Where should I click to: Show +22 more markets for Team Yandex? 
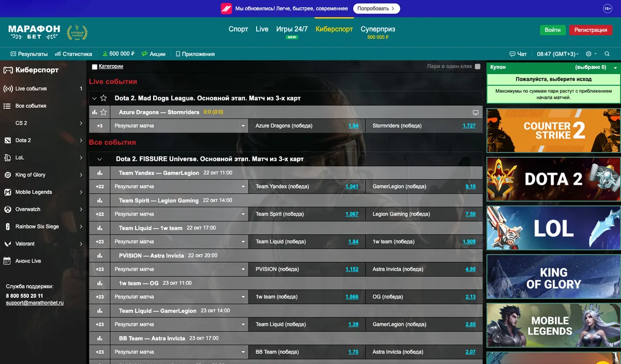point(100,187)
